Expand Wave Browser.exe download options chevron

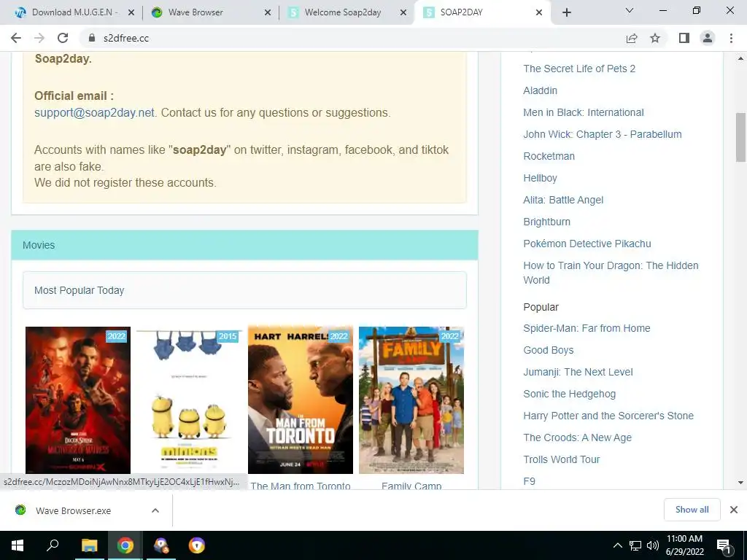click(x=155, y=510)
